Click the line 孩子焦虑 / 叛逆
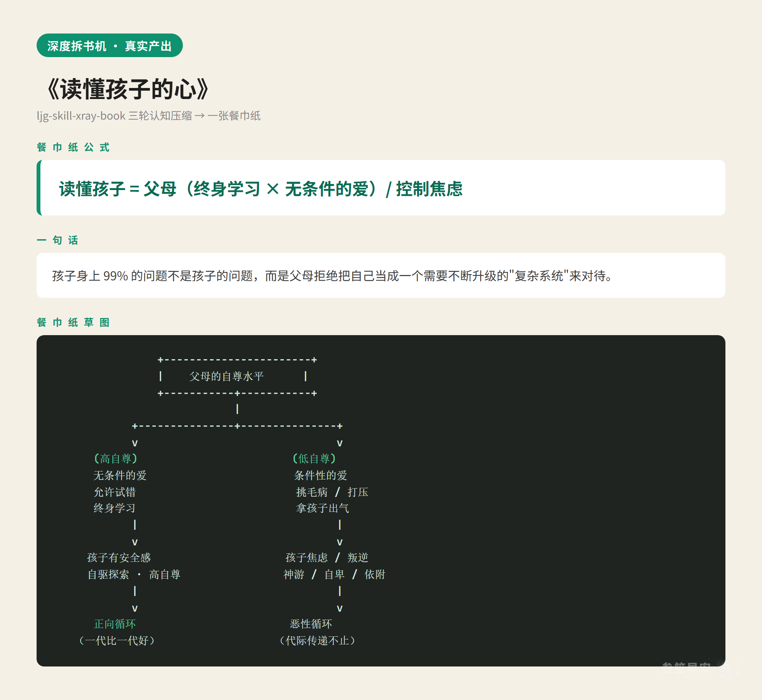 tap(327, 558)
